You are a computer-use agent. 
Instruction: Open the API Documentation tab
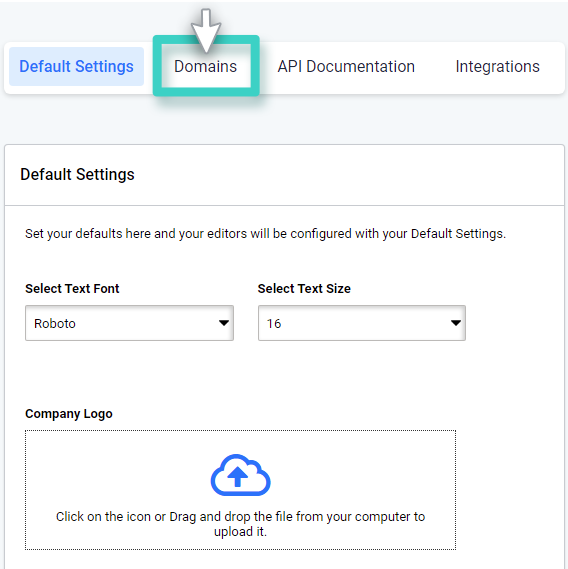click(346, 66)
